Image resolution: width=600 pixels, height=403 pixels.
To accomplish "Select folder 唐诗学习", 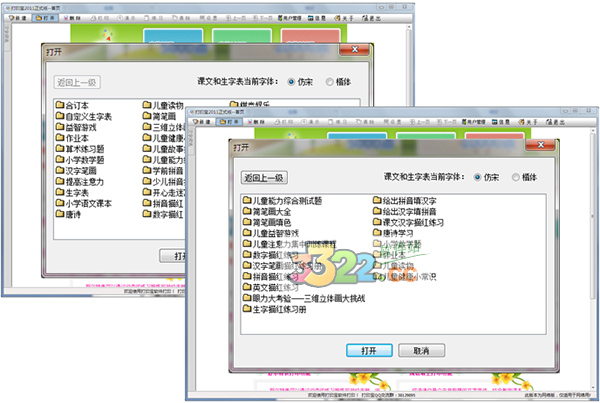I will coord(393,233).
